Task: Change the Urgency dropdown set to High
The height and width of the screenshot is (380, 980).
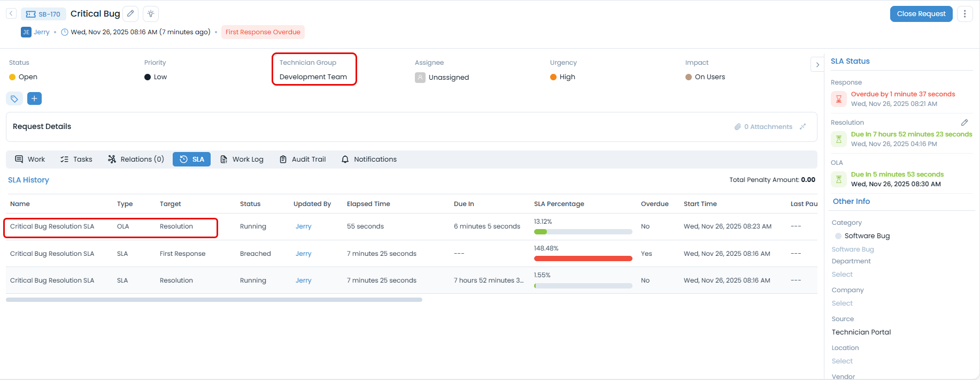Action: (x=567, y=77)
